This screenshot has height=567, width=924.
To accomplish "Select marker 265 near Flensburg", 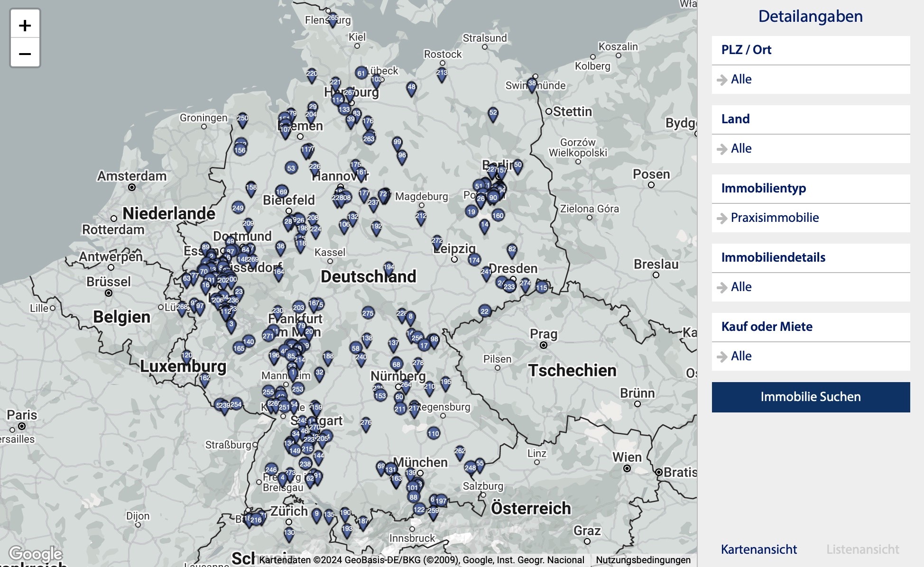I will point(332,17).
